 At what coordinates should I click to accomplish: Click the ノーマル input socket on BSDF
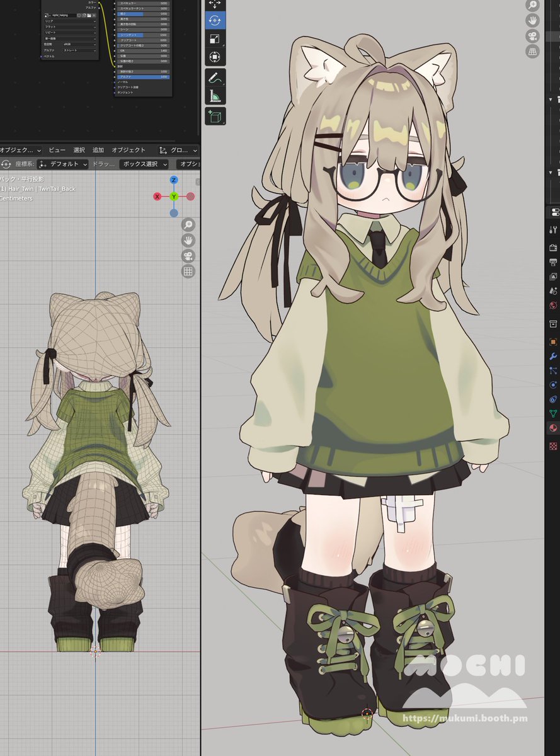pos(114,82)
